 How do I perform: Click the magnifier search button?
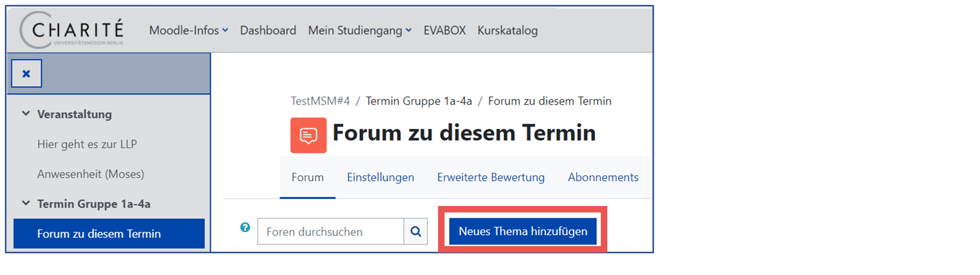pos(416,231)
